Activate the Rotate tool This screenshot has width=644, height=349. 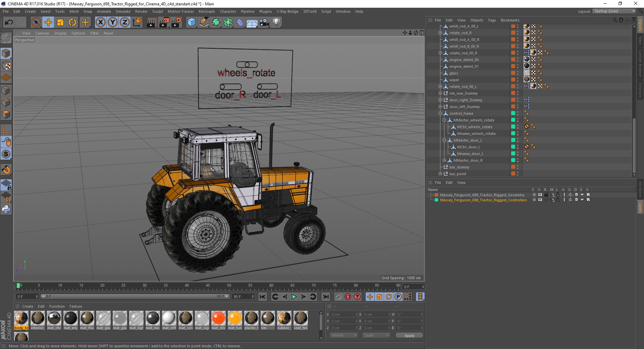coord(72,22)
